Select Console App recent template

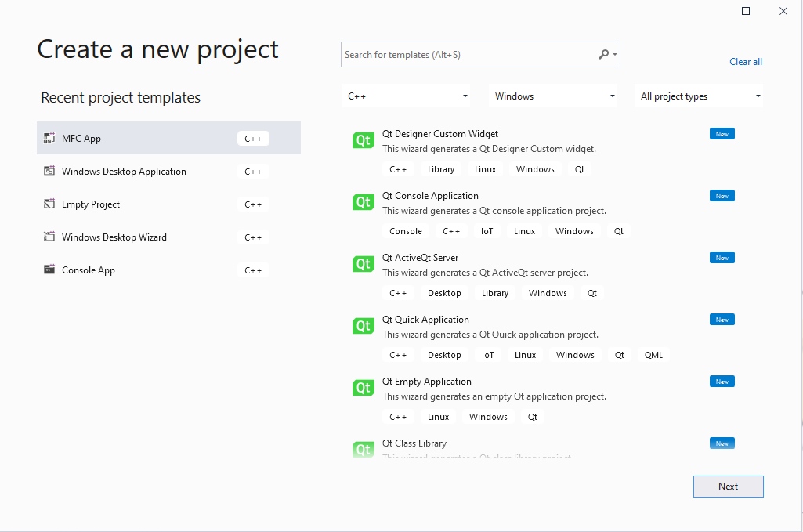168,270
